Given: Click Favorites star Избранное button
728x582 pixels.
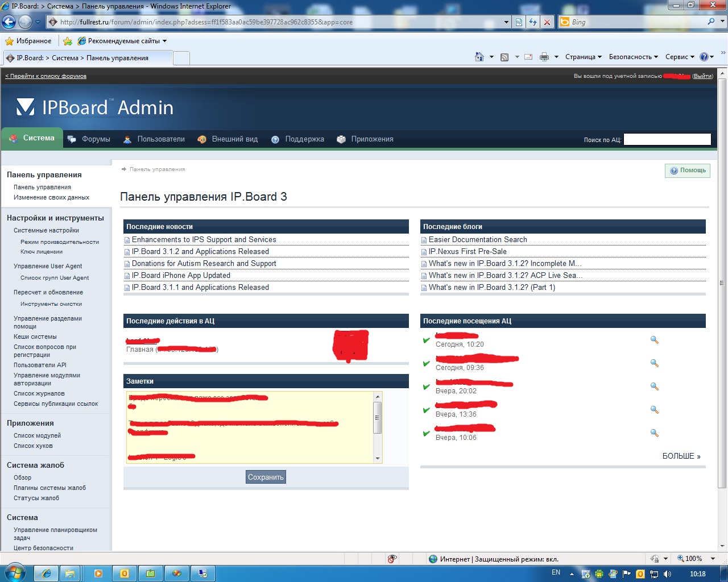Looking at the screenshot, I should pyautogui.click(x=28, y=41).
